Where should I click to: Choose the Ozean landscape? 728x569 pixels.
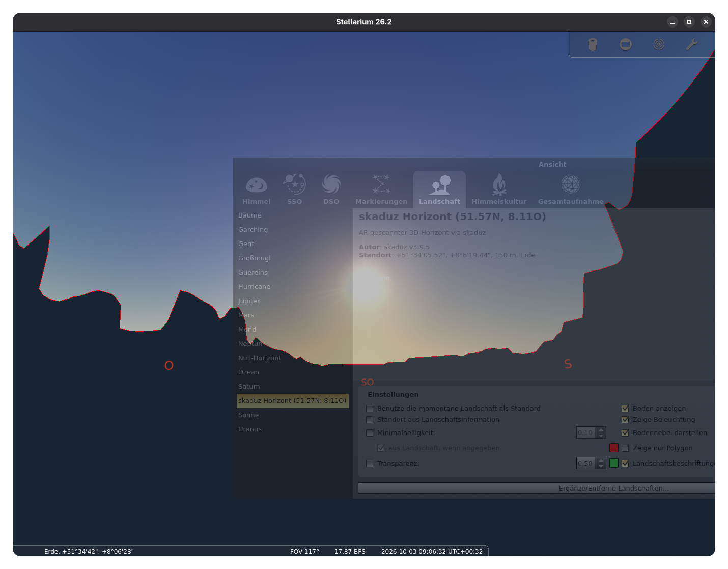293,372
